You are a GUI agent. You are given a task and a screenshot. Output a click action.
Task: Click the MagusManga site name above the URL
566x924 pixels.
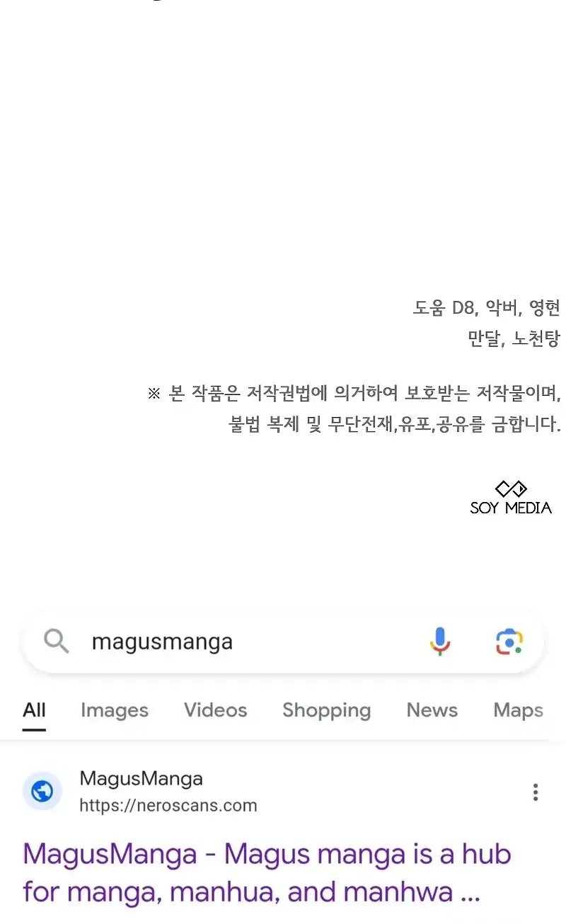tap(141, 779)
